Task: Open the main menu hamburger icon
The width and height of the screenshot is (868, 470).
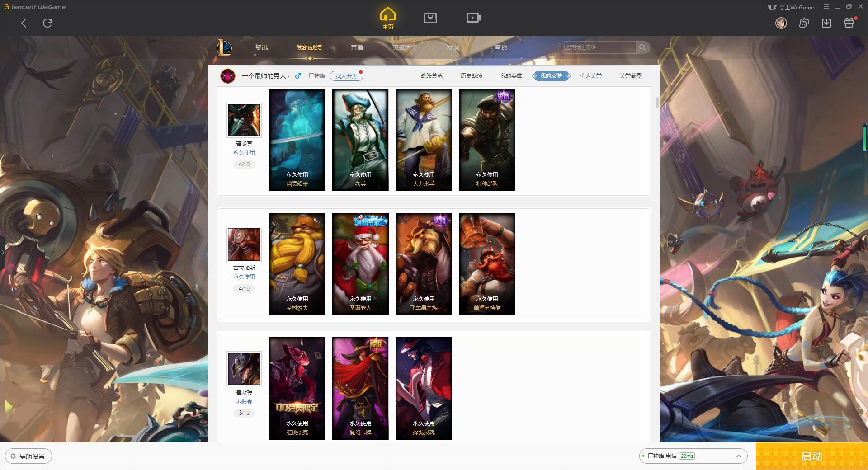Action: [826, 7]
